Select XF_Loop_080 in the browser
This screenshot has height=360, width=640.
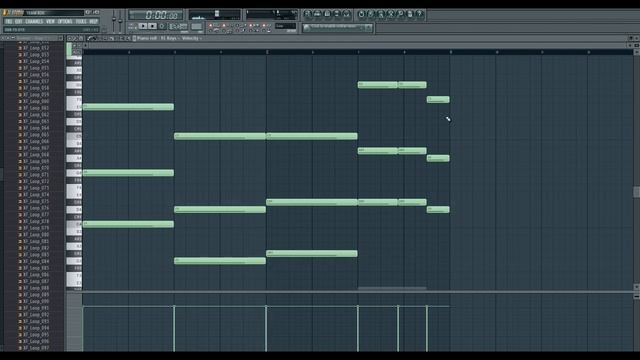[x=36, y=235]
